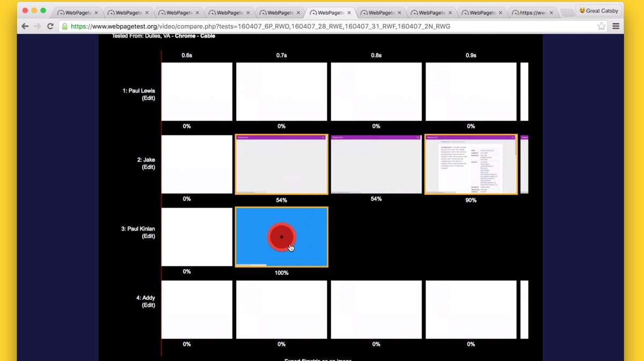
Task: Click the 0.6s time label
Action: click(187, 55)
